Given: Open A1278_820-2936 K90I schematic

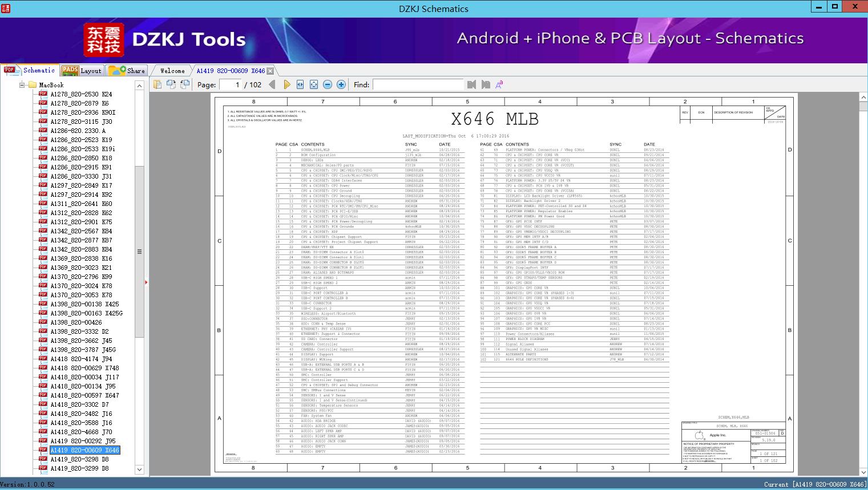Looking at the screenshot, I should [83, 112].
